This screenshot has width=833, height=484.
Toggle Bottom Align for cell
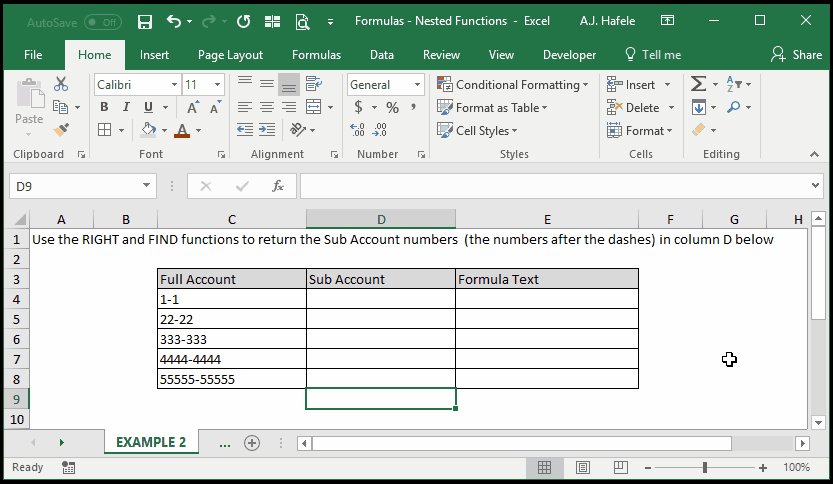(289, 84)
